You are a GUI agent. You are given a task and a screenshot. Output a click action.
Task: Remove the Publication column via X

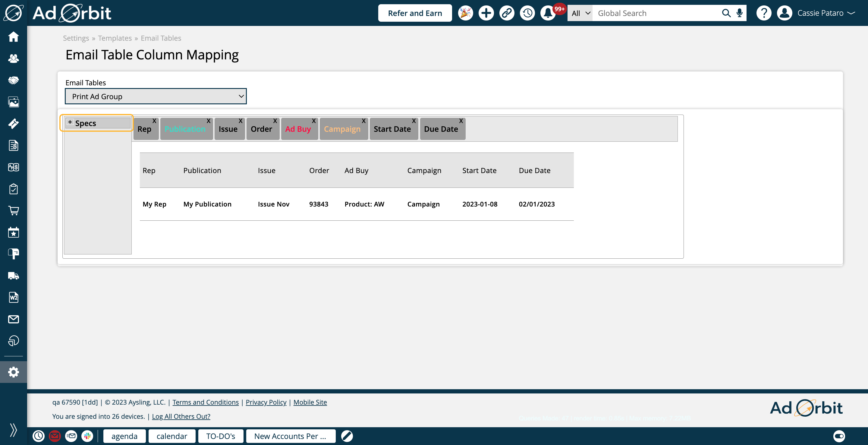pyautogui.click(x=209, y=121)
